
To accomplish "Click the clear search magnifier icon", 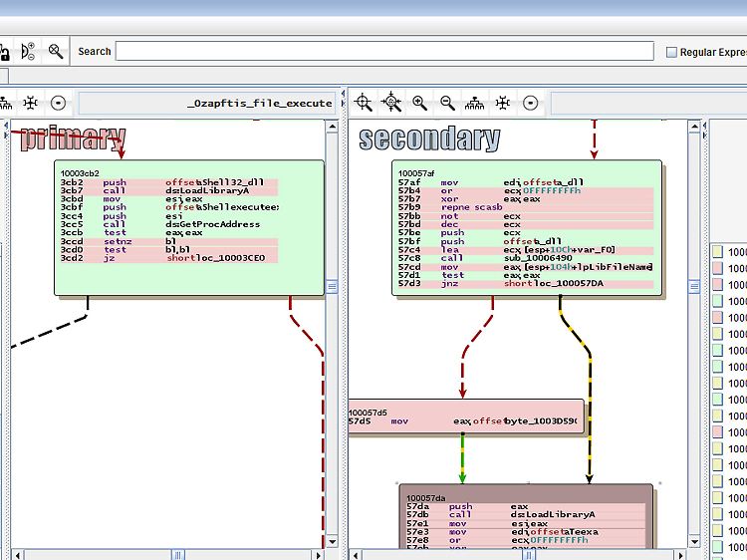I will 55,51.
